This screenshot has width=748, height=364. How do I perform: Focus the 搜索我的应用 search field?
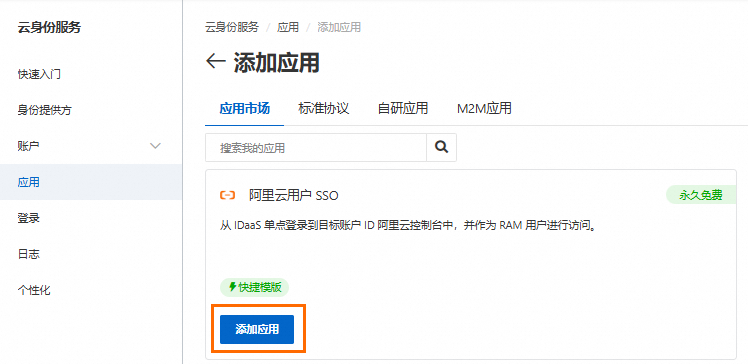pos(316,148)
